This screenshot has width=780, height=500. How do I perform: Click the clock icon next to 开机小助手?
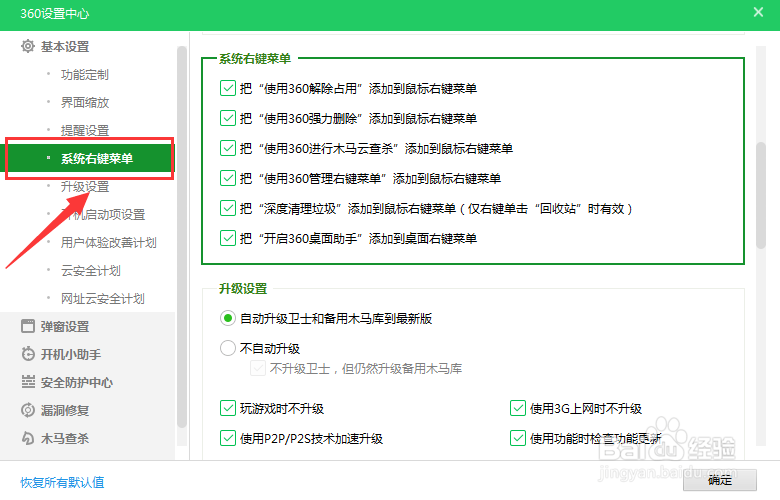click(28, 354)
